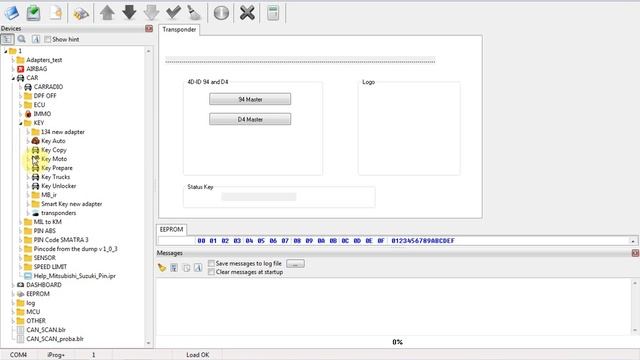640x360 pixels.
Task: Click the copy messages icon in Messages toolbar
Action: [187, 268]
